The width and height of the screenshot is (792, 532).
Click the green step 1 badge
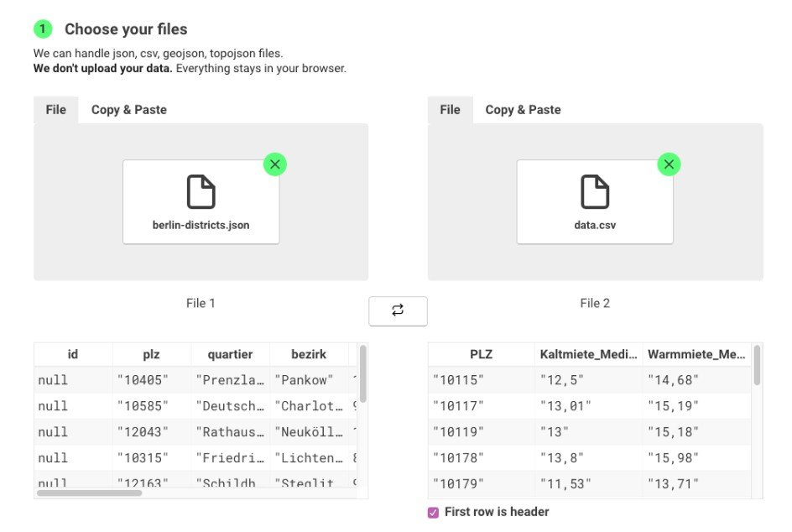tap(41, 29)
